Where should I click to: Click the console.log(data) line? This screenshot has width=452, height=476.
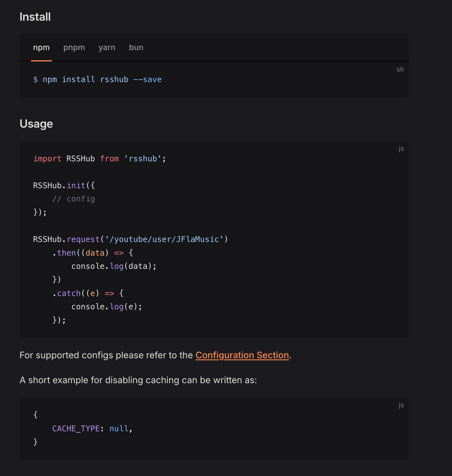[114, 266]
